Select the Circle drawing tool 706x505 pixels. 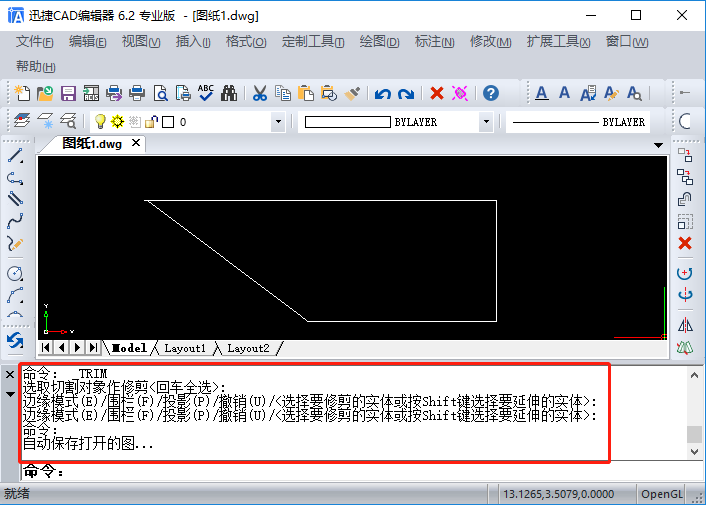tap(15, 273)
